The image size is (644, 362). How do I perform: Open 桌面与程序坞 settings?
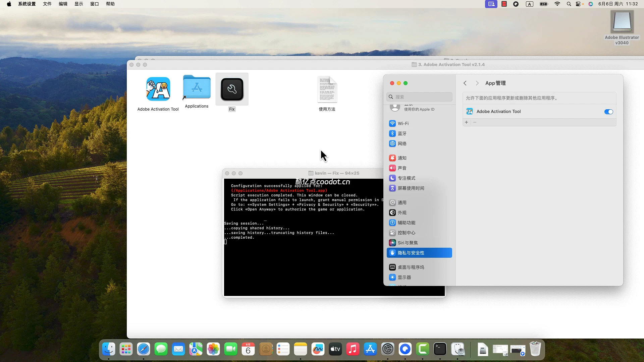pyautogui.click(x=419, y=267)
